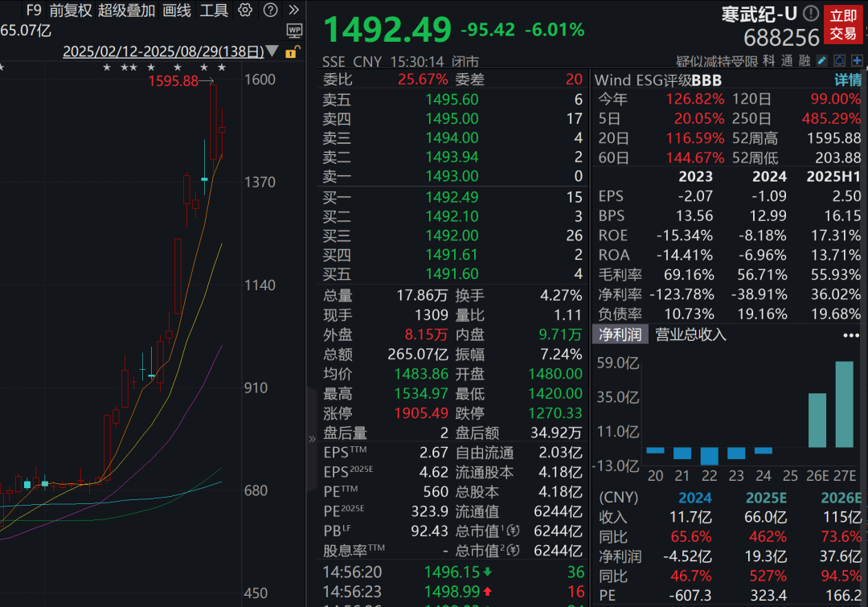Screen dimensions: 868x607
Task: Open the help question mark icon
Action: (x=270, y=10)
